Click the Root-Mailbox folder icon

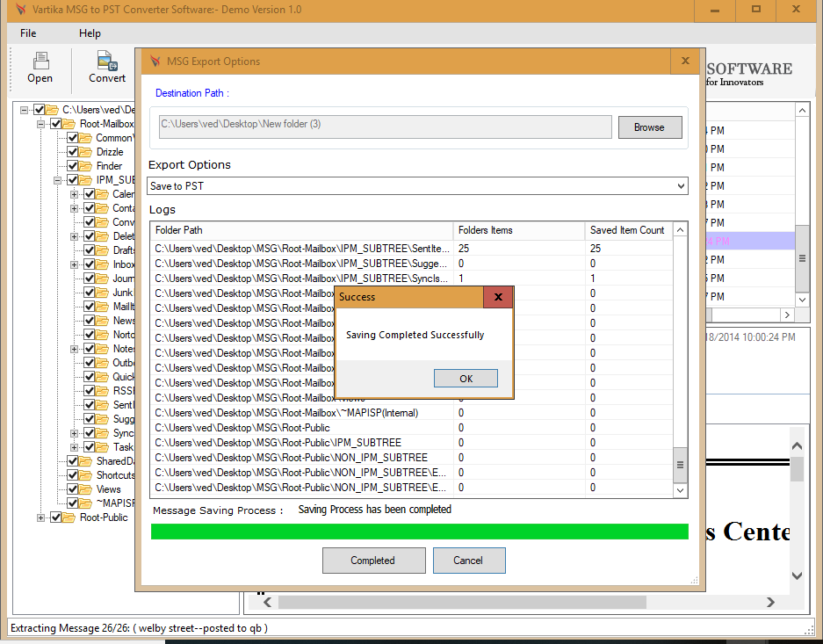(69, 124)
